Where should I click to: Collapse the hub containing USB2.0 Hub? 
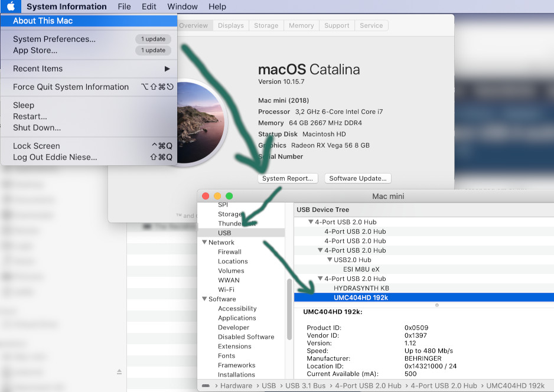pos(320,250)
